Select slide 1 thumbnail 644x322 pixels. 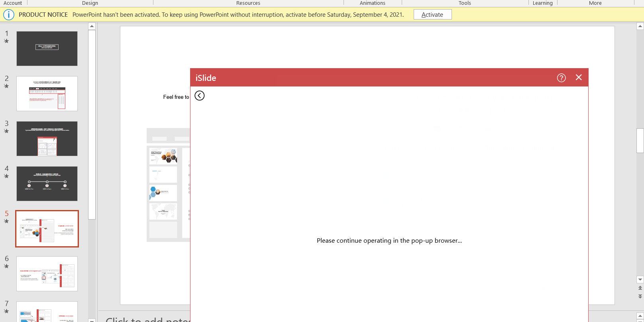point(47,49)
